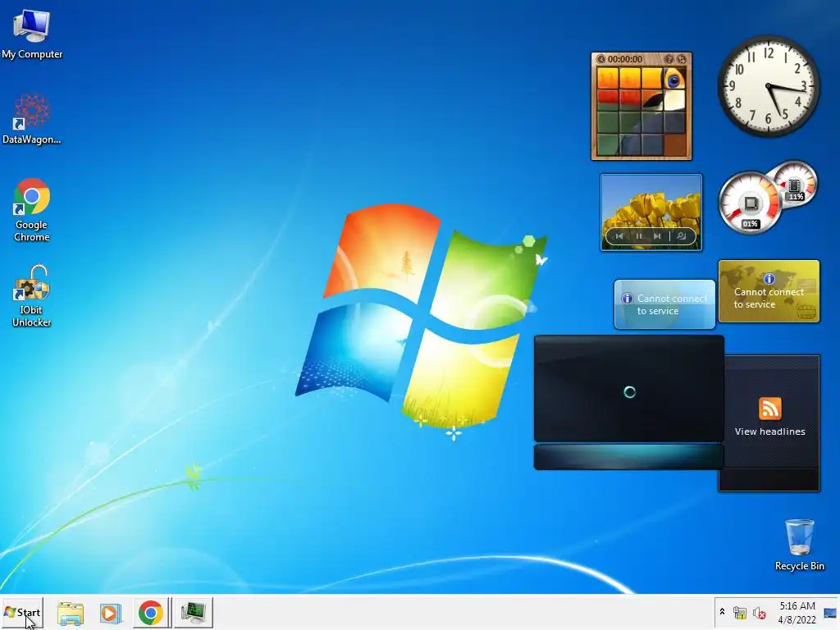Viewport: 840px width, 630px height.
Task: Click the weather gadget info icon
Action: point(627,299)
